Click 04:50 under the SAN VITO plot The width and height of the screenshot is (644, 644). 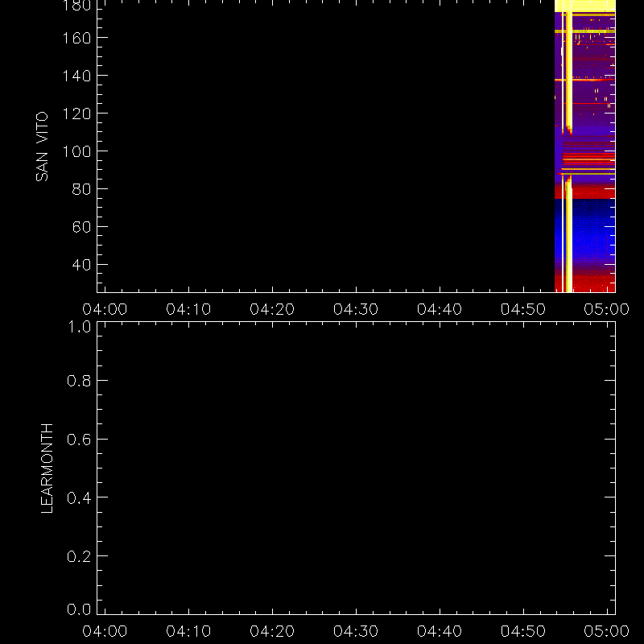pyautogui.click(x=523, y=309)
